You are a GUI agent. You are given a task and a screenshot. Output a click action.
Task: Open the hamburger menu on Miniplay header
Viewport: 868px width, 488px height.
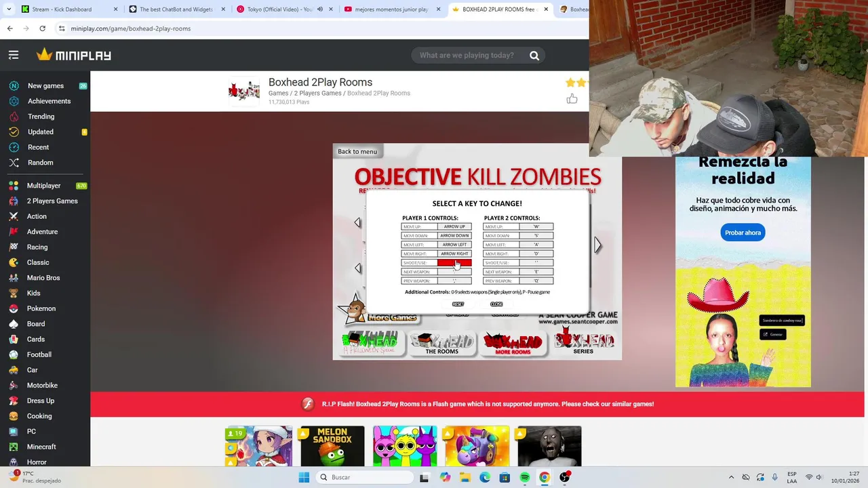(14, 55)
